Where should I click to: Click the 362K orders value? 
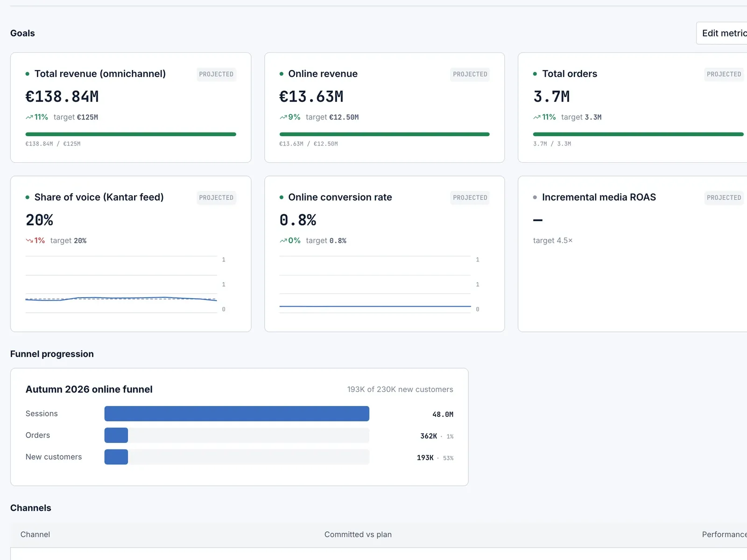[x=429, y=436]
